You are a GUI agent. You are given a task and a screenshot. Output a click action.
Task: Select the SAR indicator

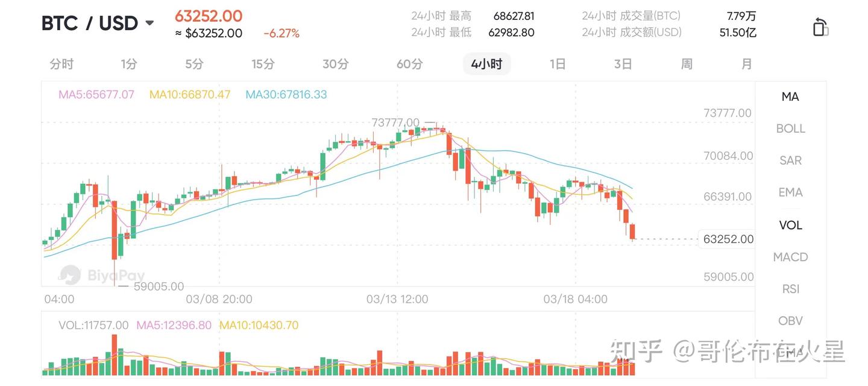[790, 160]
